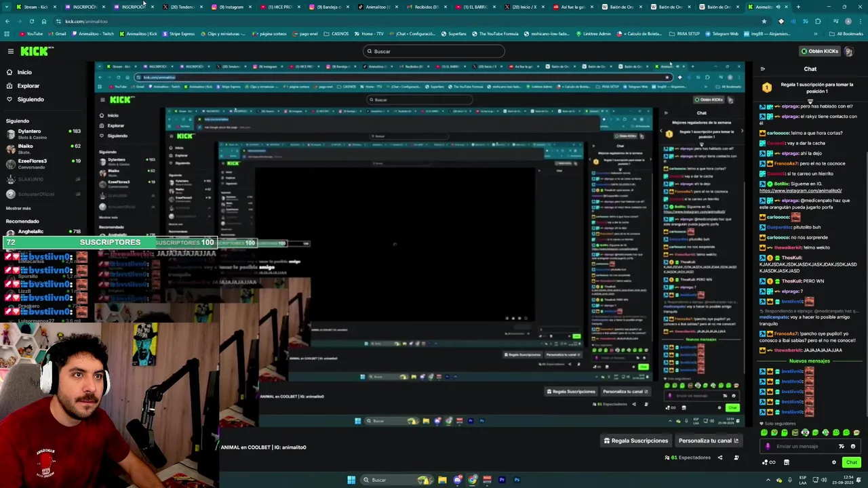The image size is (868, 488).
Task: Open the YouTube bookmark
Action: pyautogui.click(x=31, y=34)
